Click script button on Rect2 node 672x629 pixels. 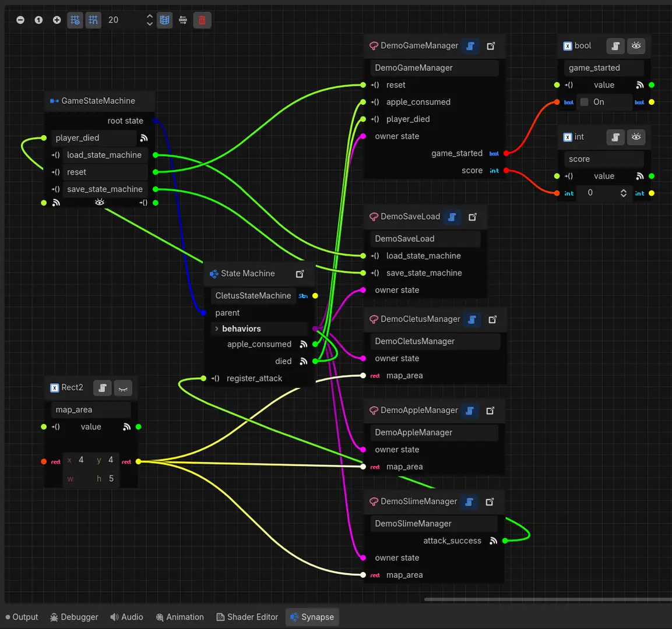(103, 388)
